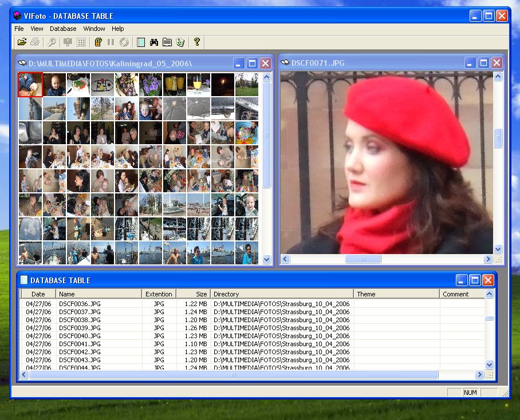Click the Directory column header
Screen dimensions: 520x420
coord(282,294)
